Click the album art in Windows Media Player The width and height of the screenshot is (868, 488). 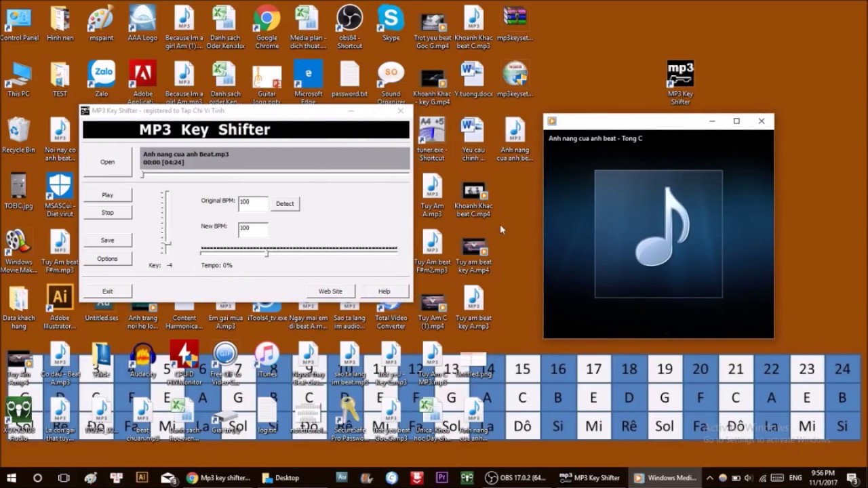click(x=658, y=234)
